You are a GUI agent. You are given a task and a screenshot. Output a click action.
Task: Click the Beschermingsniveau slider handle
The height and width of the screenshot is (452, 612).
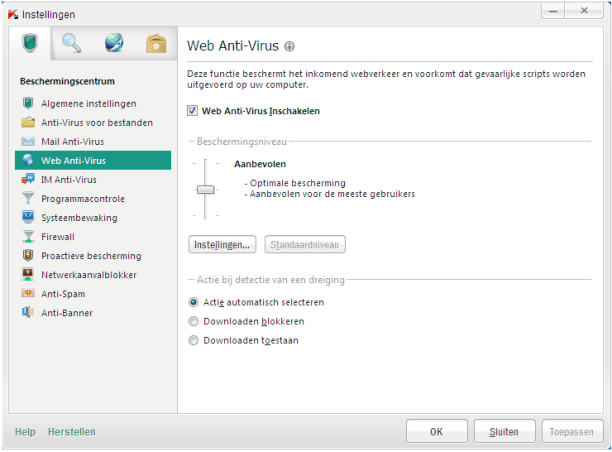pyautogui.click(x=205, y=189)
